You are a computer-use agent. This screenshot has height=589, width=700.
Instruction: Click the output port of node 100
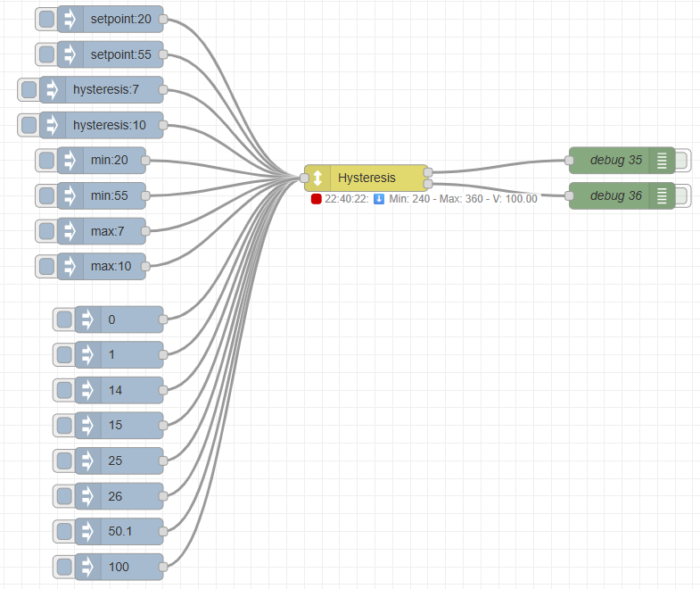pyautogui.click(x=163, y=567)
